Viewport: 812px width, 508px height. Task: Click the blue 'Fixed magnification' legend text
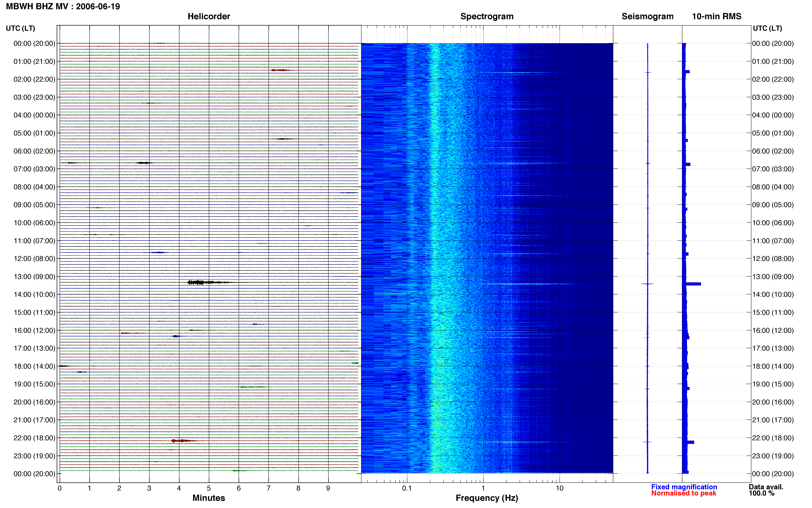684,487
